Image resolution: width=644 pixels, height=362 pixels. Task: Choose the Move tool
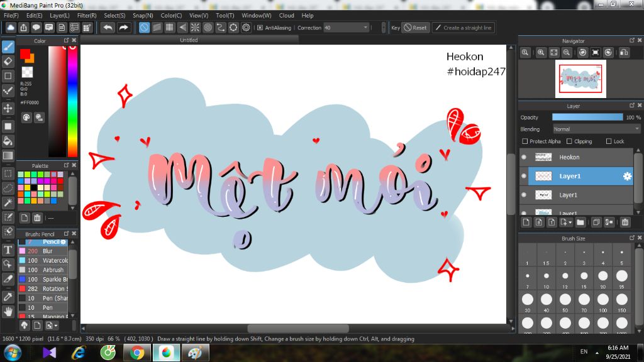(x=8, y=108)
